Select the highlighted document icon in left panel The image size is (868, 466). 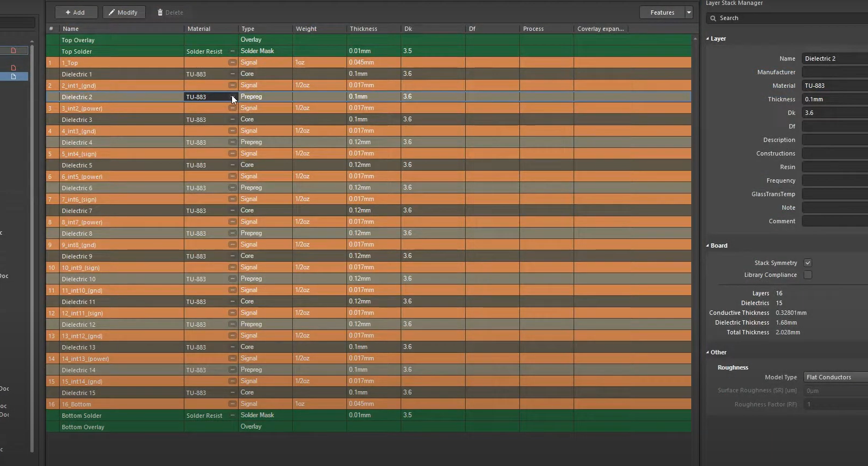(x=14, y=77)
